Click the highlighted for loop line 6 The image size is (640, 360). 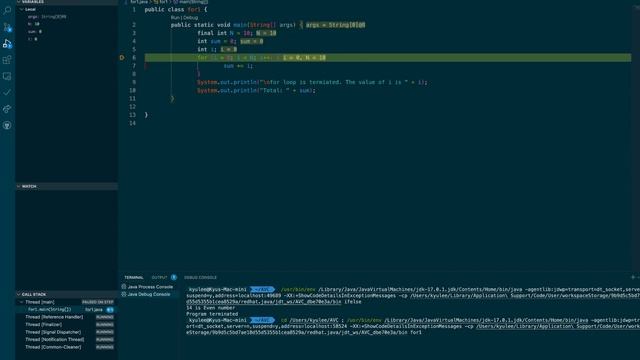[x=388, y=58]
